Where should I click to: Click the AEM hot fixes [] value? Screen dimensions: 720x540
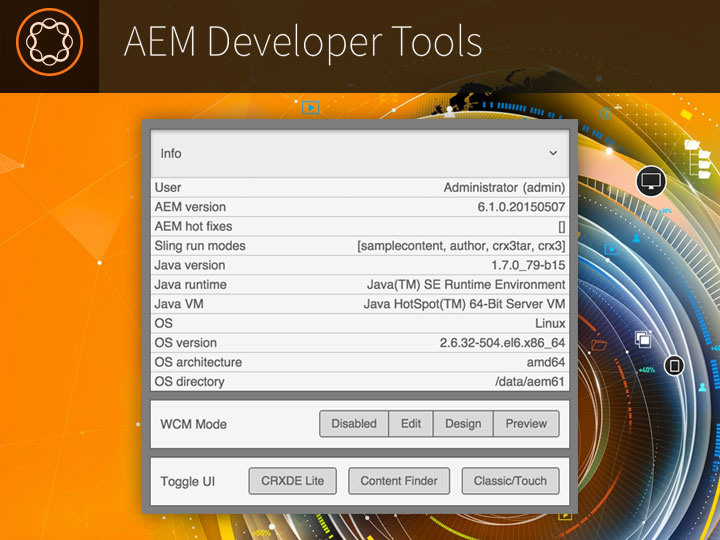tap(562, 226)
